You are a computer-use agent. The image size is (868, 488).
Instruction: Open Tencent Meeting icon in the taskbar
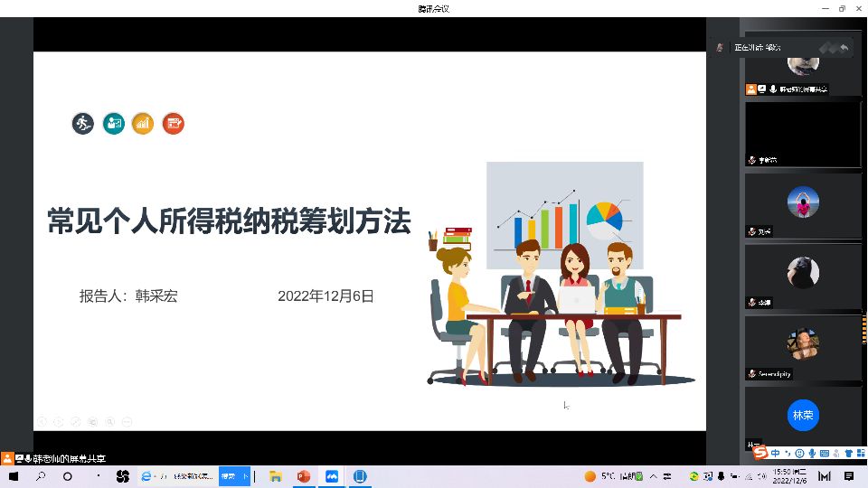[x=332, y=476]
